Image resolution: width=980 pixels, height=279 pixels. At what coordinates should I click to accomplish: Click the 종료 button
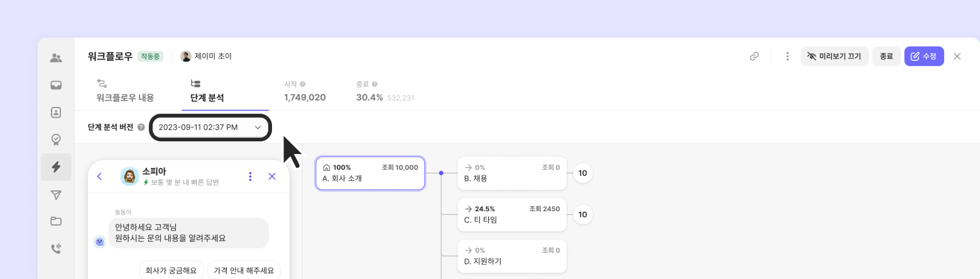[886, 57]
